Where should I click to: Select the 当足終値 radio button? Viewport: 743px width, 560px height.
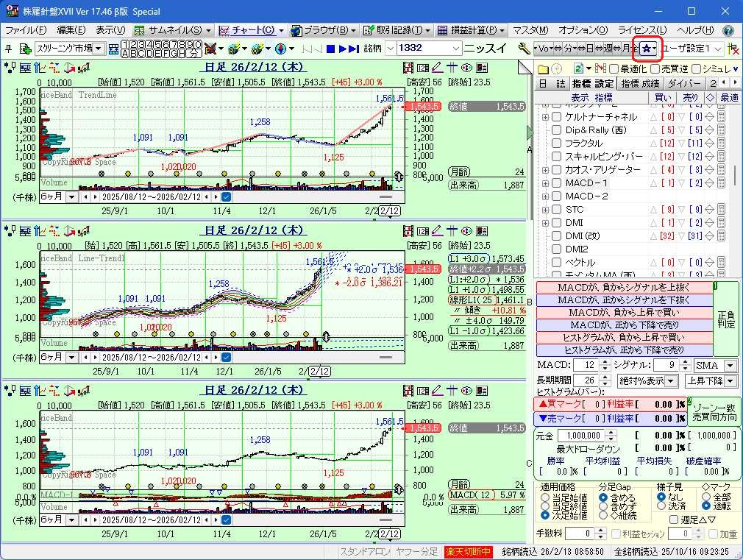[545, 507]
